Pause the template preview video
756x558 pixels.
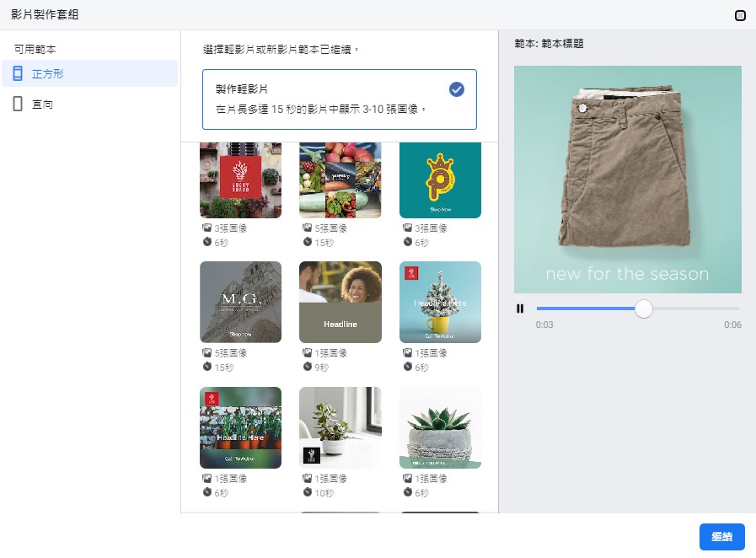[520, 309]
